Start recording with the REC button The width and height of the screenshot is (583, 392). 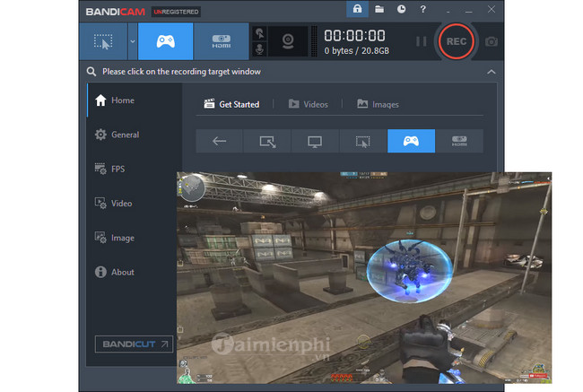coord(457,41)
